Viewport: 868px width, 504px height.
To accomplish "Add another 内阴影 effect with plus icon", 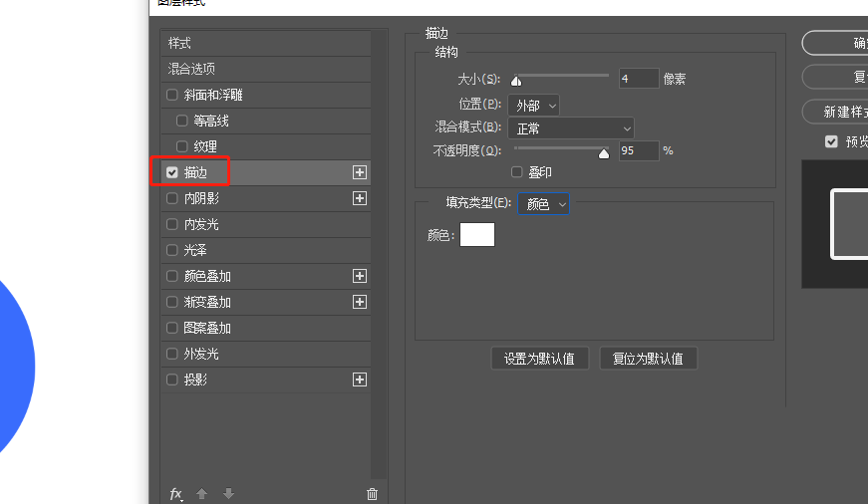I will [360, 198].
